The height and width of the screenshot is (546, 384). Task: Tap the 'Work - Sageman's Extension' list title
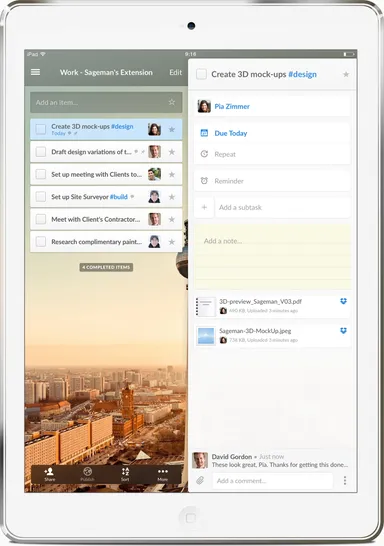106,72
